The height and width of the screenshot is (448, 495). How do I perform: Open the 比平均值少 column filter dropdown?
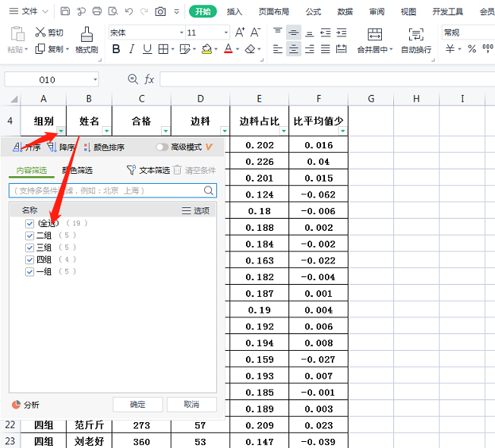[x=342, y=131]
